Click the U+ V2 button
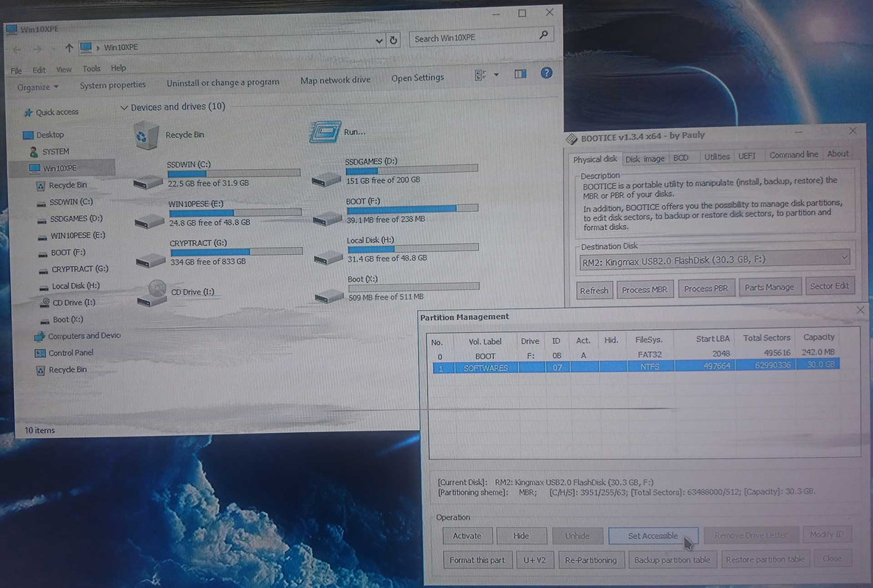 [534, 560]
